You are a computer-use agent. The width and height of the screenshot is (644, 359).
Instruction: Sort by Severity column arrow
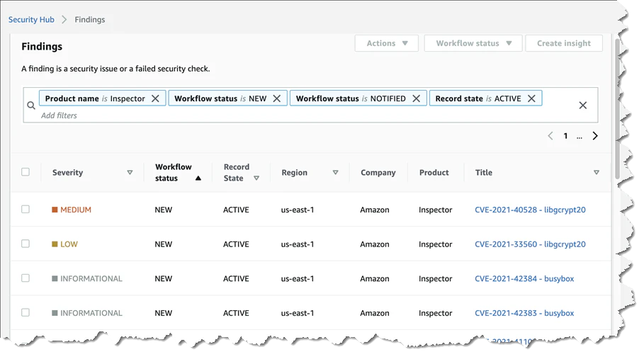130,173
